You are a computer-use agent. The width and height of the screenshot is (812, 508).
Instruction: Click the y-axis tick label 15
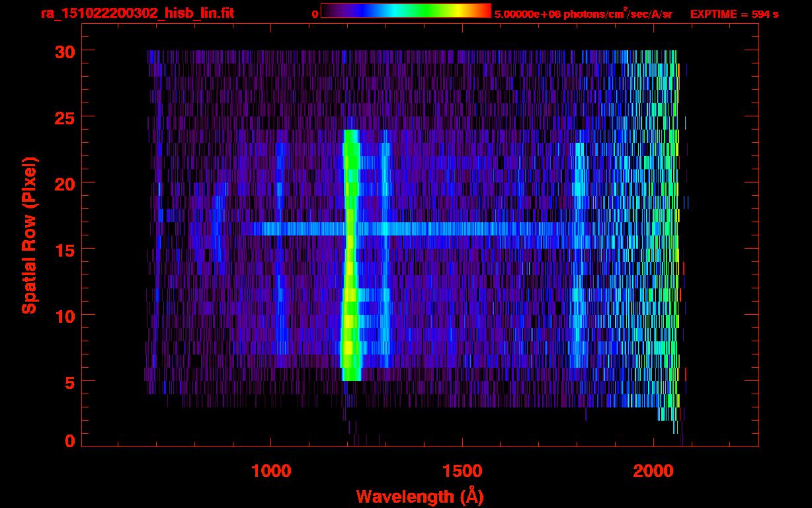tap(64, 249)
